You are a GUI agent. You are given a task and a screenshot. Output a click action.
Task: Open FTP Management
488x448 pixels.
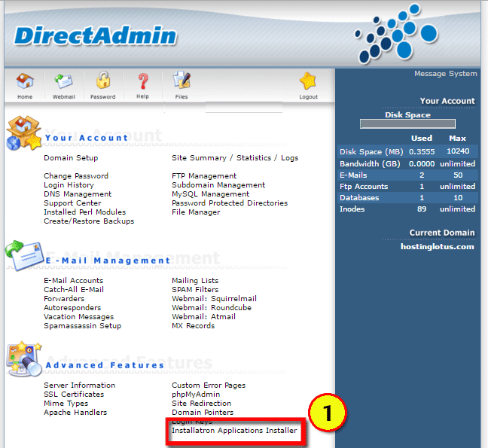(204, 175)
